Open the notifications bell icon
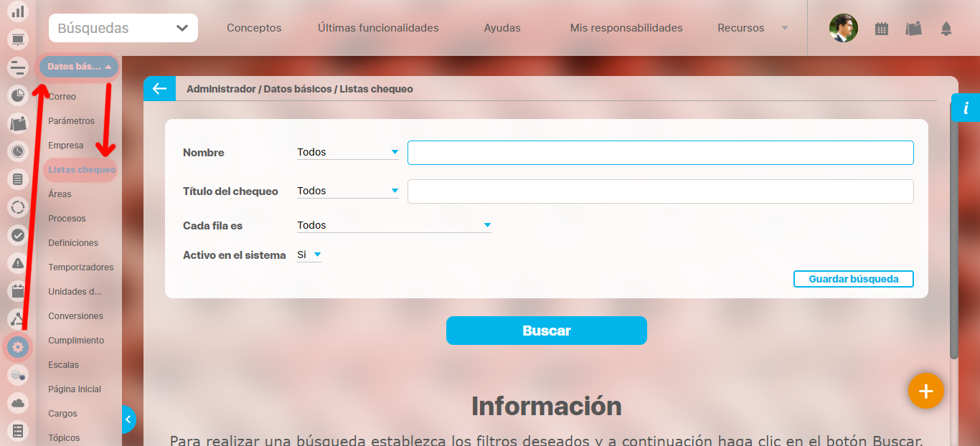The image size is (980, 446). tap(946, 29)
